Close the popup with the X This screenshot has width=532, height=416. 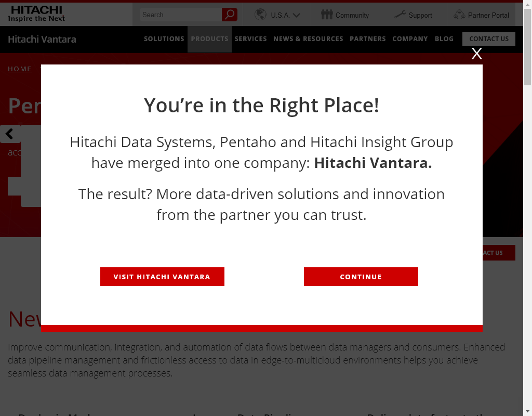click(x=477, y=54)
